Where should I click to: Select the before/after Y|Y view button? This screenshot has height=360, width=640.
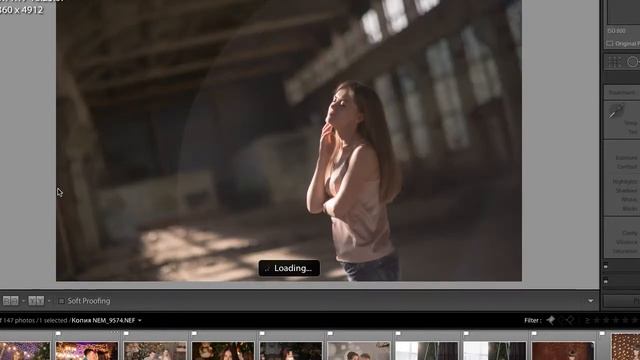pyautogui.click(x=36, y=301)
